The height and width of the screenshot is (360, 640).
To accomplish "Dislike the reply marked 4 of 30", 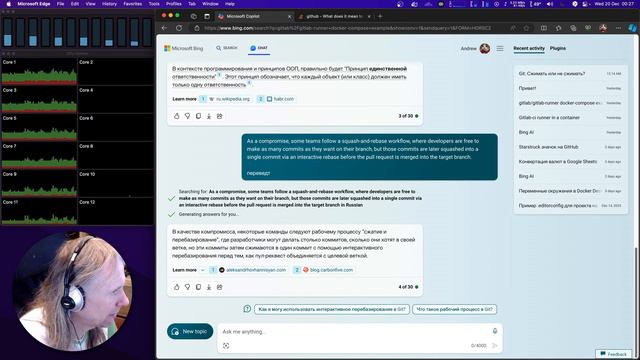I will tap(187, 287).
